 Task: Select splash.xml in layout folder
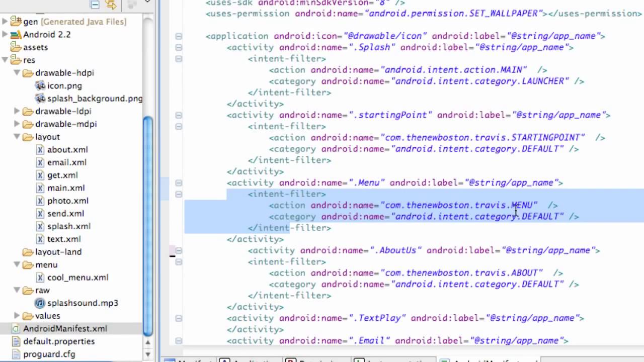(69, 226)
